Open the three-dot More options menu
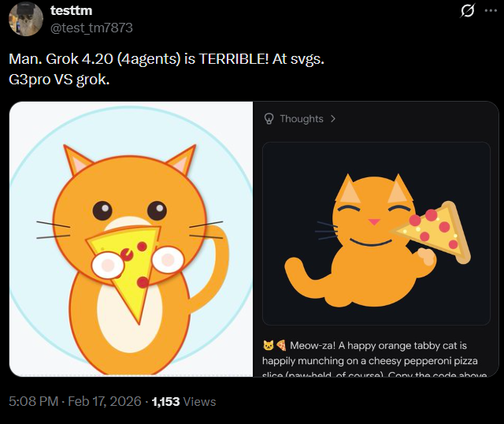Viewport: 504px width, 424px height. pos(491,11)
